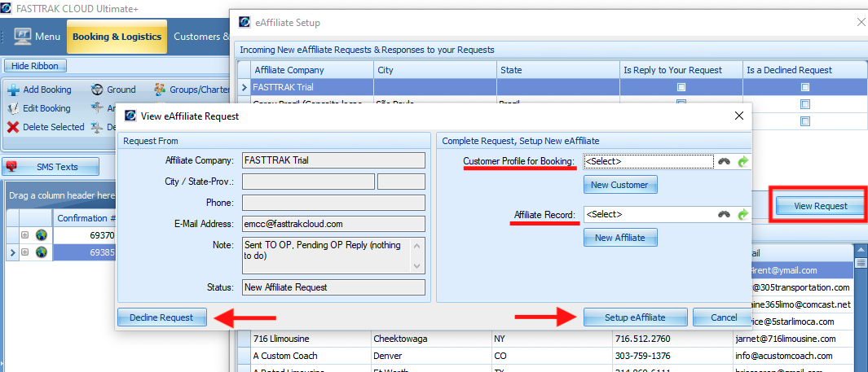The image size is (868, 372).
Task: Click the red X Delete Selected icon
Action: click(13, 127)
